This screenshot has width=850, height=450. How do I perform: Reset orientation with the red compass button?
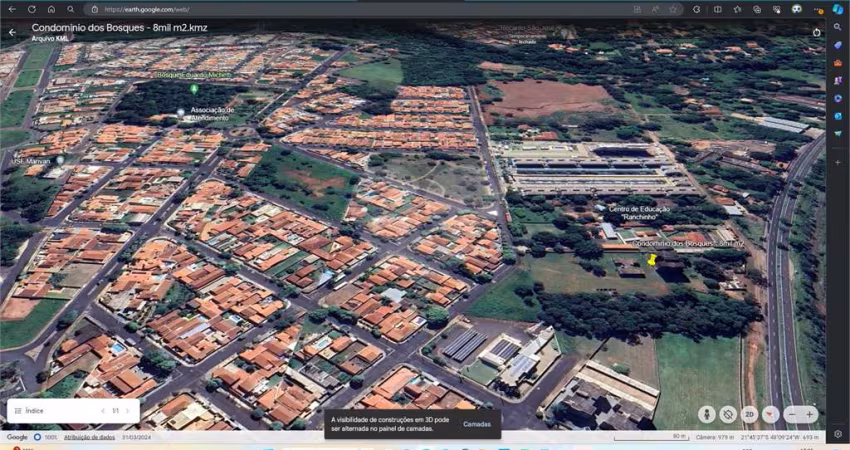coord(770,415)
